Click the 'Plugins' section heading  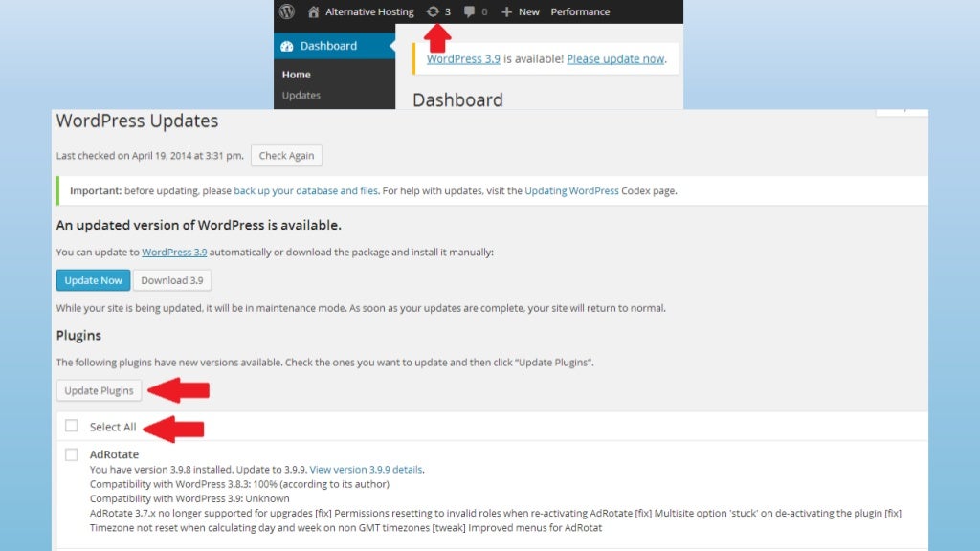coord(78,336)
